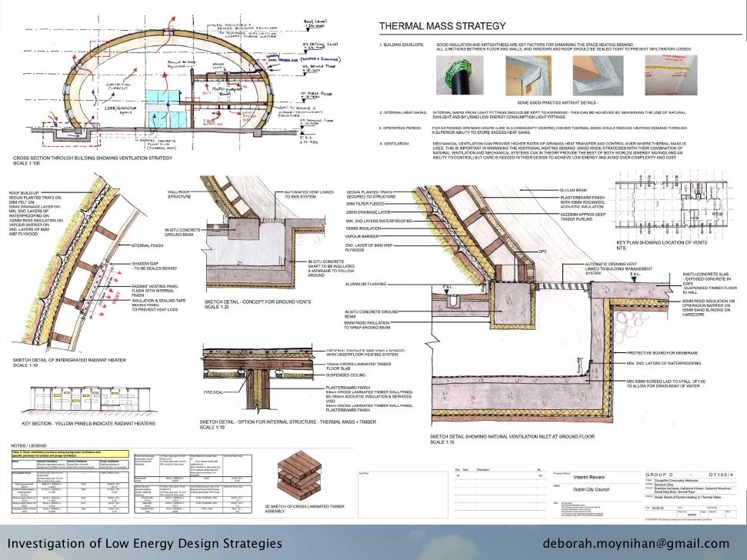Image resolution: width=747 pixels, height=560 pixels.
Task: Click the yellow highlighted ventilation table header
Action: [70, 454]
